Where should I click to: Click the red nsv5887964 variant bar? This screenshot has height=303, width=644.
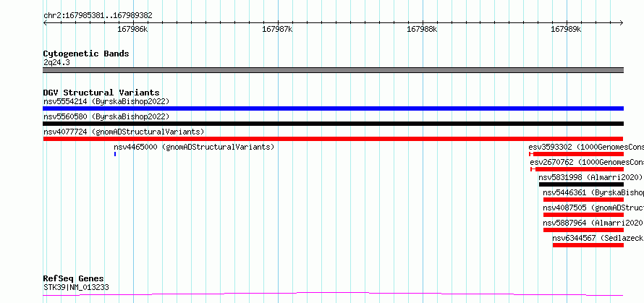click(x=583, y=230)
